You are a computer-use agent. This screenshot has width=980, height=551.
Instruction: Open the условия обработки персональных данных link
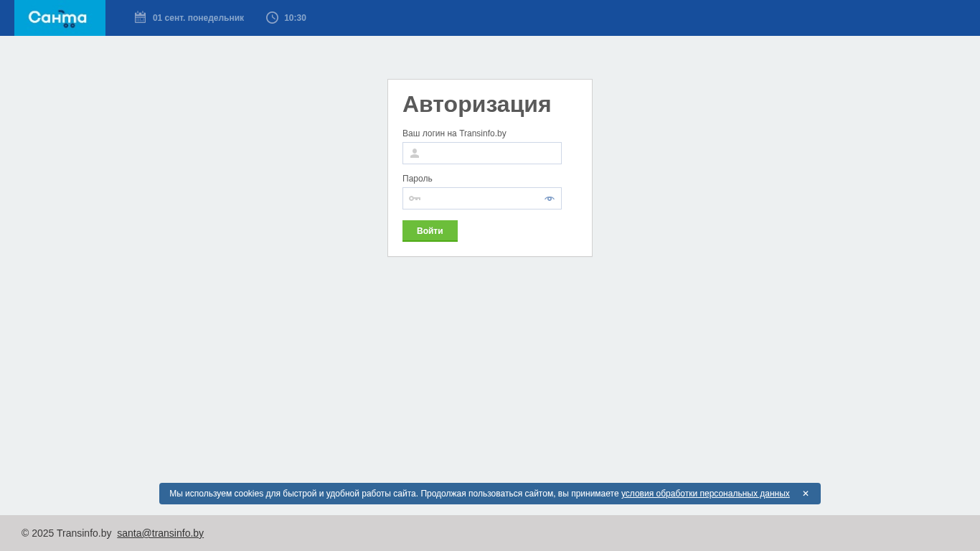pos(705,494)
